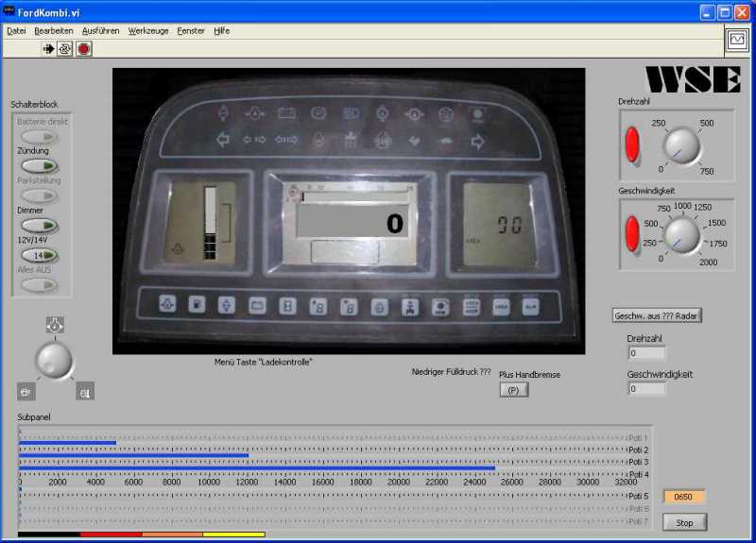
Task: Click the fuel pump key on dashboard keypad
Action: click(x=197, y=305)
